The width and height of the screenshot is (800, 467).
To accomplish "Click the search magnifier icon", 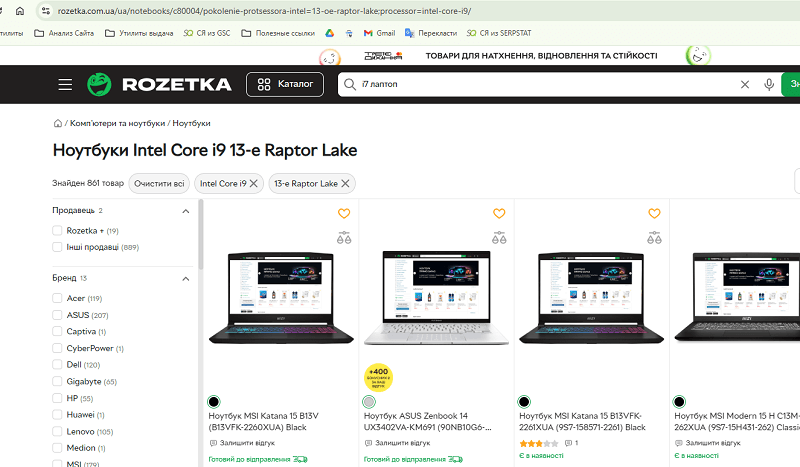I will (349, 84).
